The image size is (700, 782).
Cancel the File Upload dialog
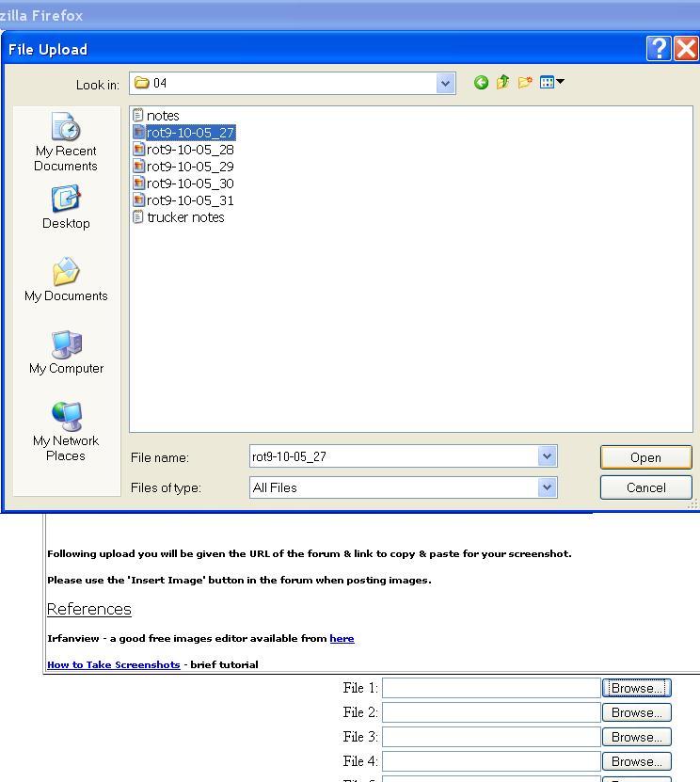click(x=645, y=487)
